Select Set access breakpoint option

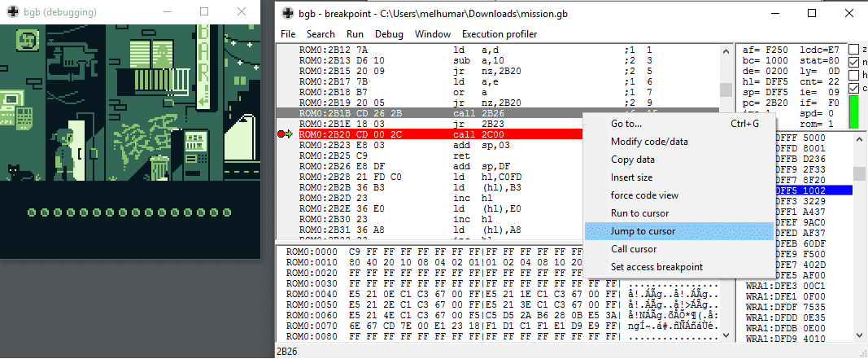656,267
